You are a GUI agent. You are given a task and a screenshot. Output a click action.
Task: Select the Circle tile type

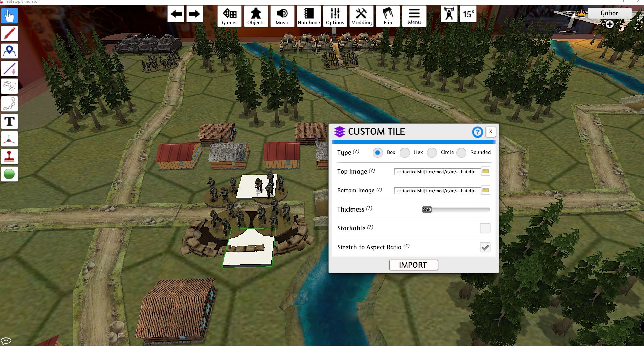pos(432,153)
